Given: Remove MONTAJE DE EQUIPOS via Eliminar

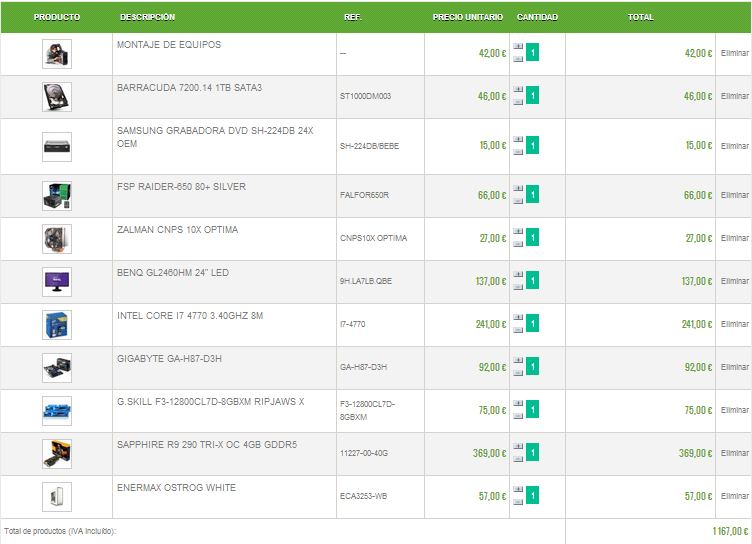Looking at the screenshot, I should [x=734, y=53].
